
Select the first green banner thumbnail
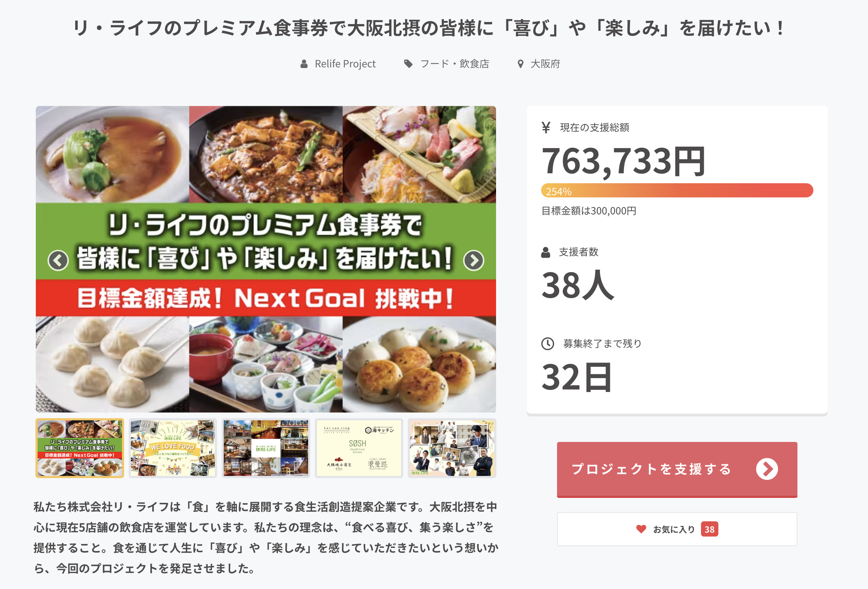point(79,448)
